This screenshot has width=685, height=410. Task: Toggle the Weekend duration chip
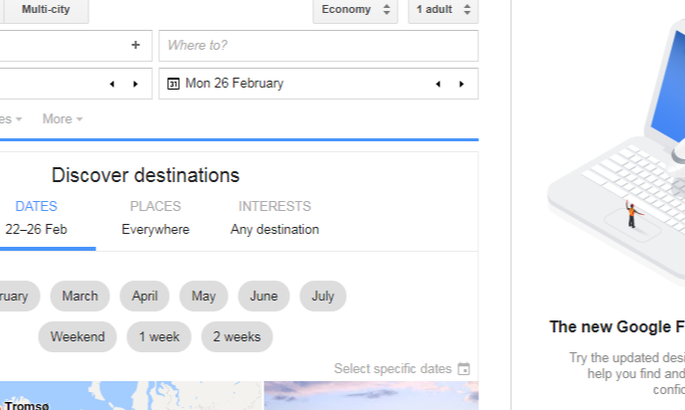point(77,337)
